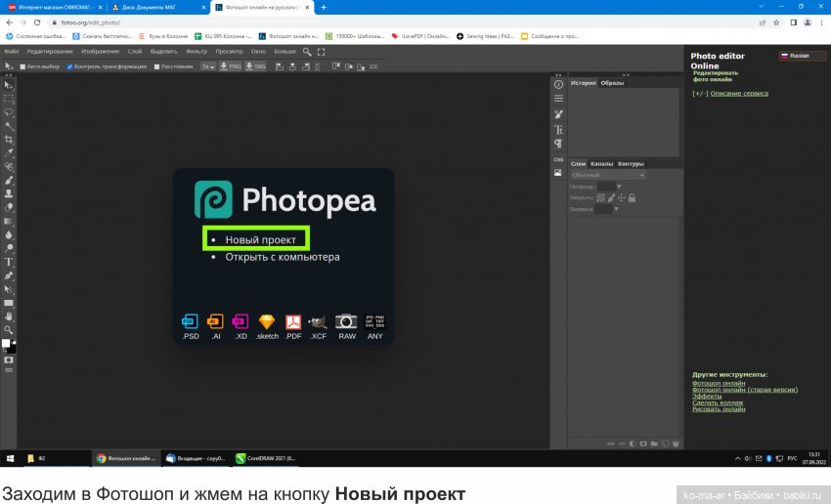The height and width of the screenshot is (504, 831).
Task: Click the search magnifier in menu bar
Action: [x=307, y=52]
